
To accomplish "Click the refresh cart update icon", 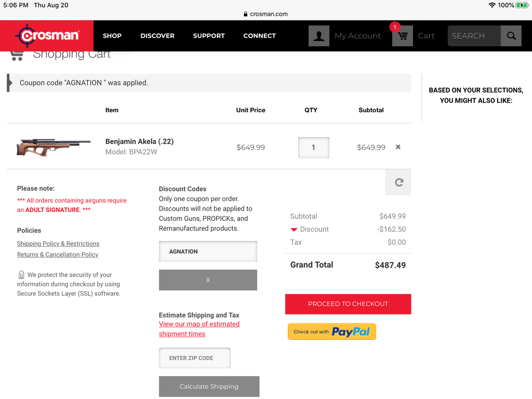I will [x=398, y=183].
